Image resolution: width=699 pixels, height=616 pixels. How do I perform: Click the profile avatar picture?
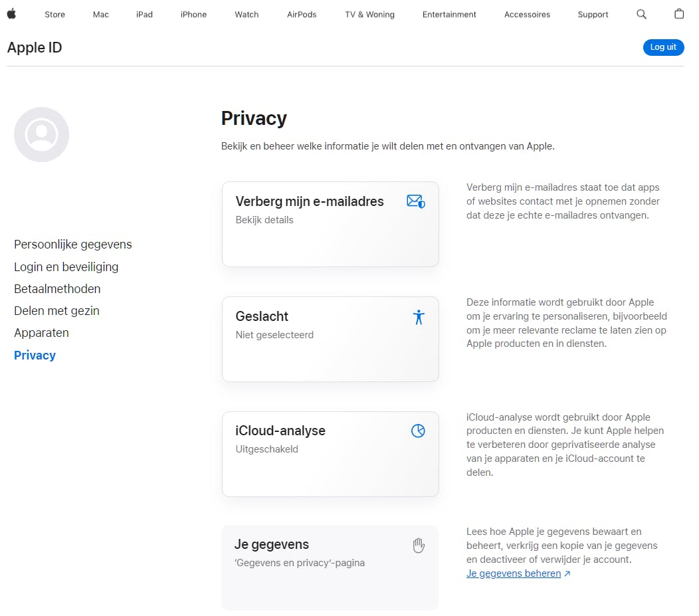point(41,135)
